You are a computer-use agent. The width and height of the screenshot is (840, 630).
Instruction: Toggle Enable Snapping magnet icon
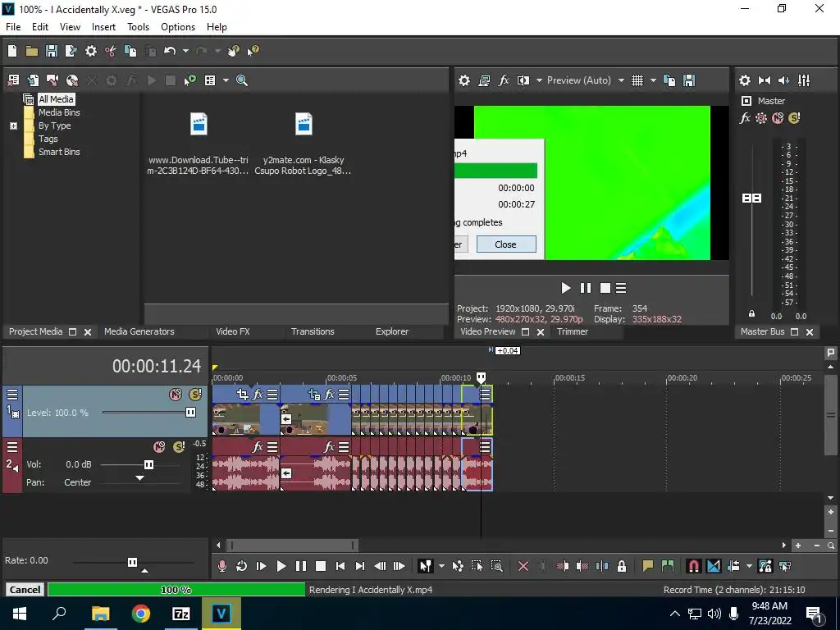(693, 566)
